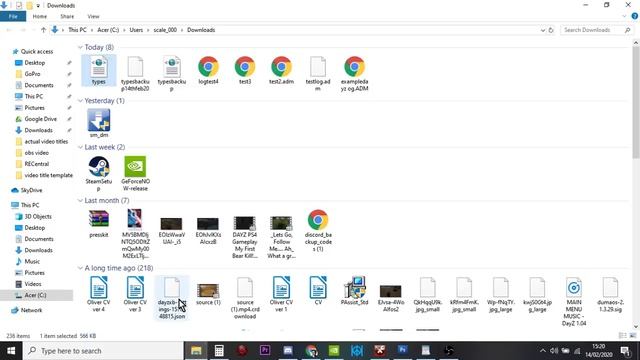
Task: Select the DAYZ PS4 Gameplay video file
Action: pos(245,237)
